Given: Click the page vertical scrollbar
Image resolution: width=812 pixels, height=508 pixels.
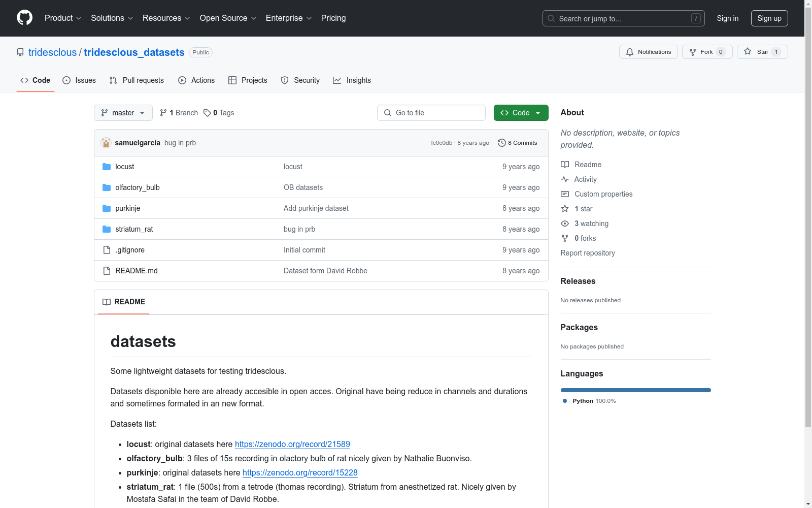Looking at the screenshot, I should [x=808, y=218].
